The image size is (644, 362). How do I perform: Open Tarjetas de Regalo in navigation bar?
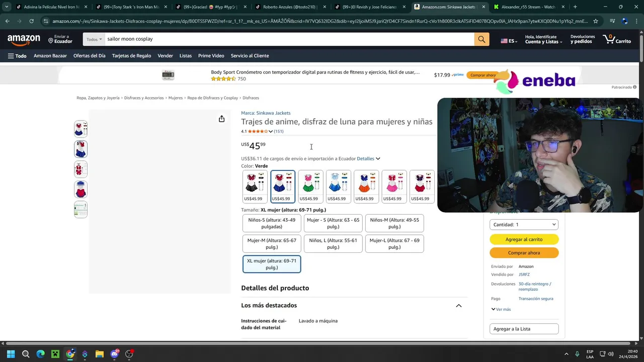[131, 56]
